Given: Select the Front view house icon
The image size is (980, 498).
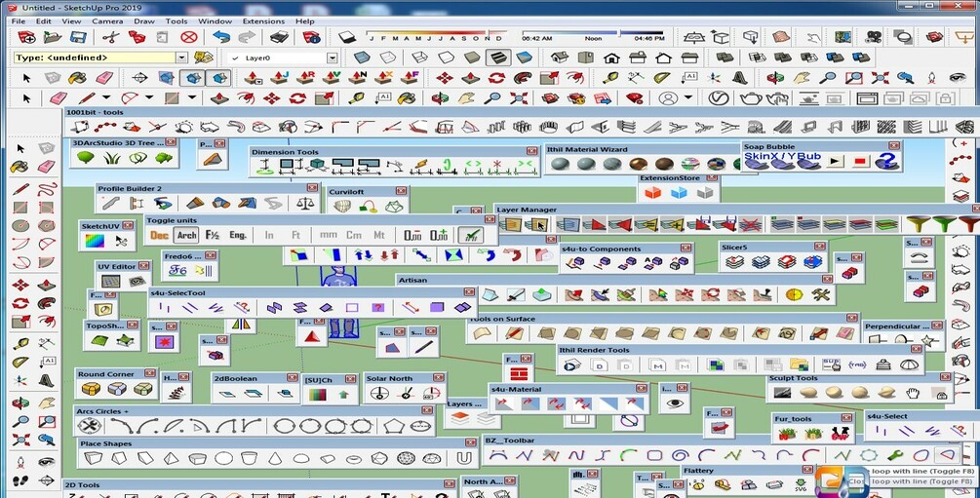Looking at the screenshot, I should [611, 58].
